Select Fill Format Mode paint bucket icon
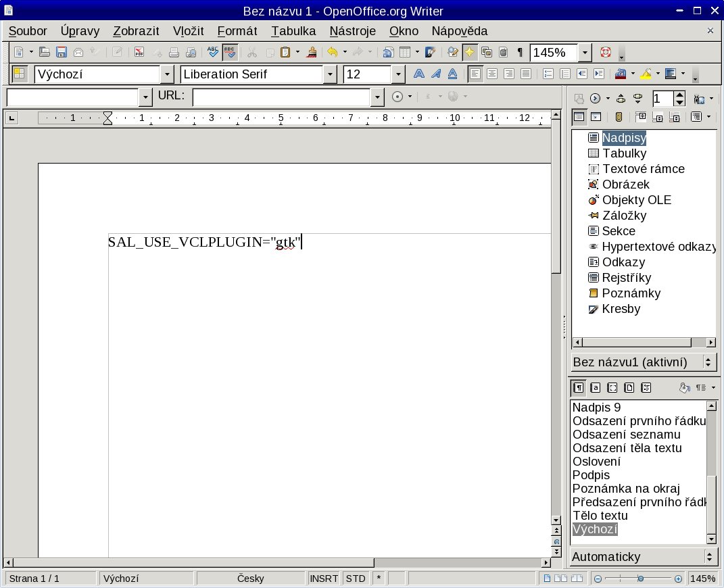 tap(684, 388)
